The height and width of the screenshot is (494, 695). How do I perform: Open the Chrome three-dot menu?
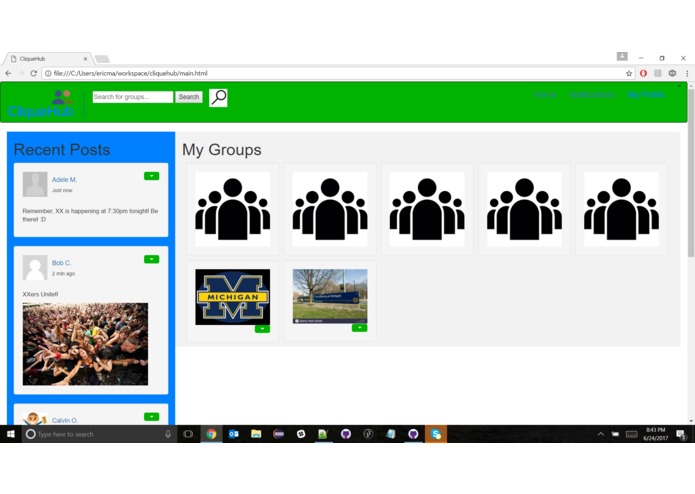pyautogui.click(x=687, y=74)
